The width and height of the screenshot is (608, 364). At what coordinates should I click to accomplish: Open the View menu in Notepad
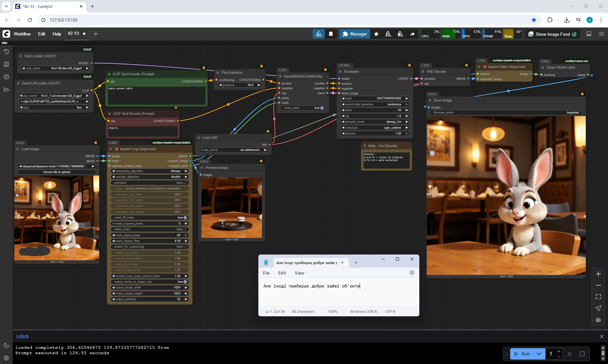pos(299,273)
